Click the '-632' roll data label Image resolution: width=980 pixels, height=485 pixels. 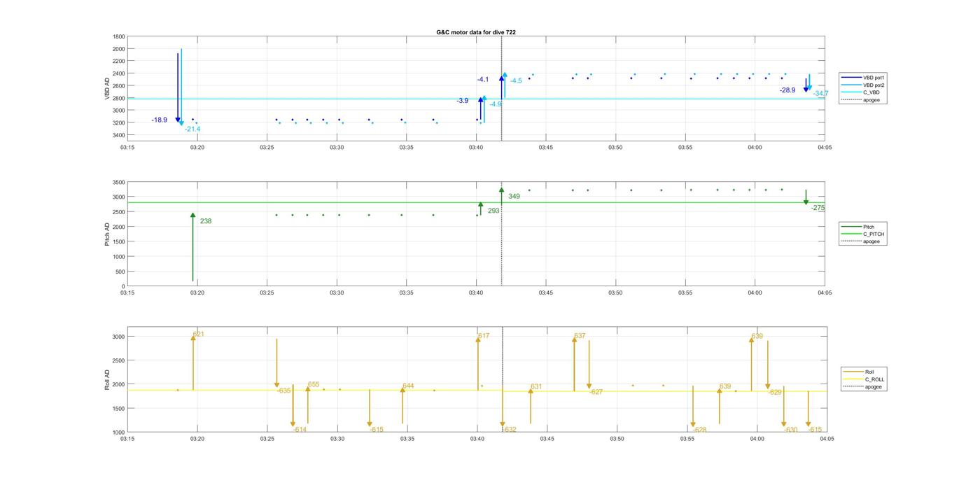tap(509, 430)
